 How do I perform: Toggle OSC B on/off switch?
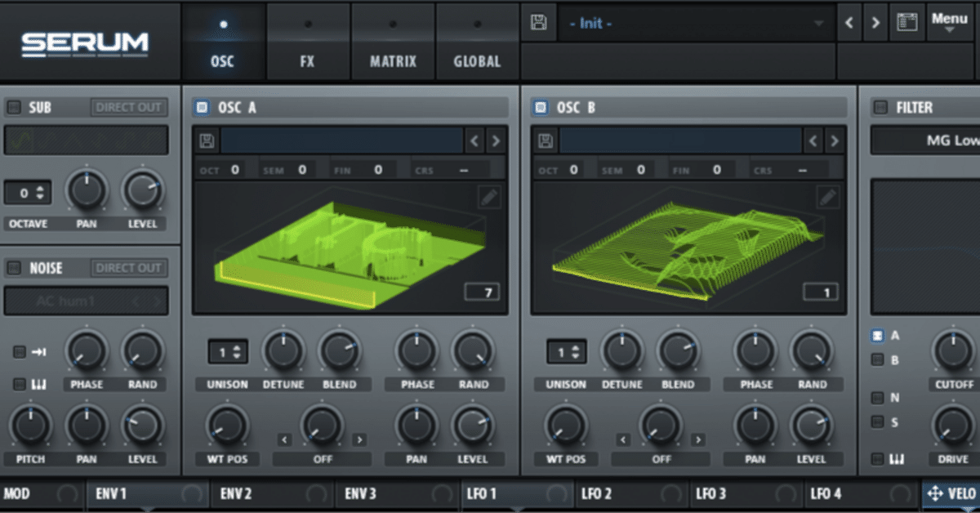pos(540,107)
